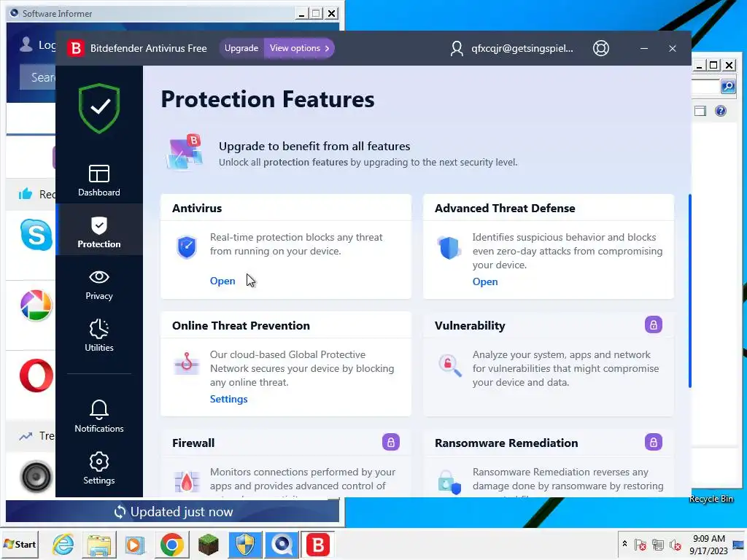Click the Firewall card title

[x=193, y=443]
